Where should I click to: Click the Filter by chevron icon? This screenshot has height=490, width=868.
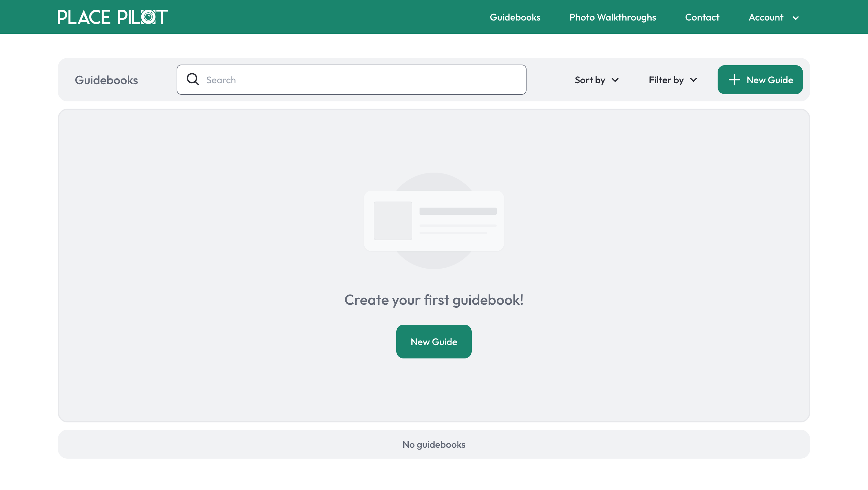(693, 80)
